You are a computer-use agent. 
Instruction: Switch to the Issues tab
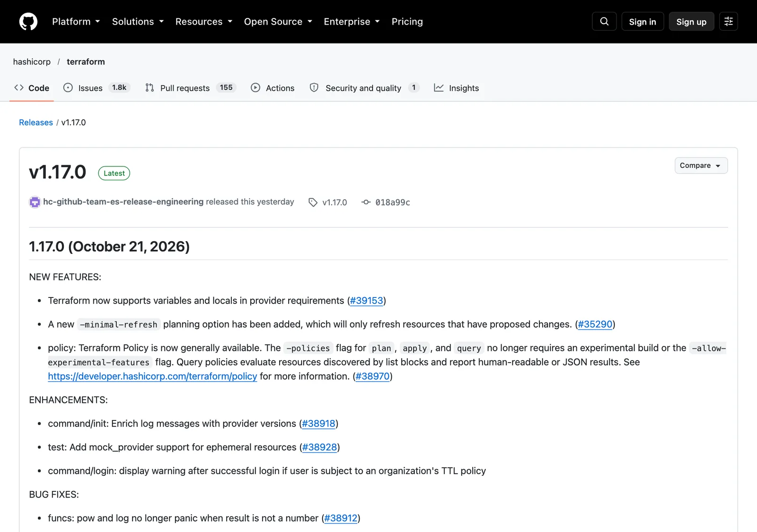pos(97,88)
